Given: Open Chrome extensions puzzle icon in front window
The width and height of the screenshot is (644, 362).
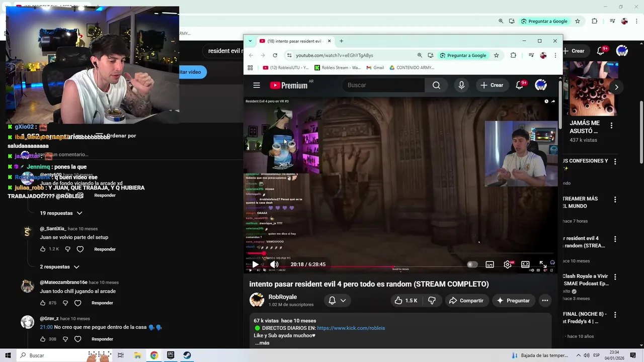Looking at the screenshot, I should [x=513, y=55].
